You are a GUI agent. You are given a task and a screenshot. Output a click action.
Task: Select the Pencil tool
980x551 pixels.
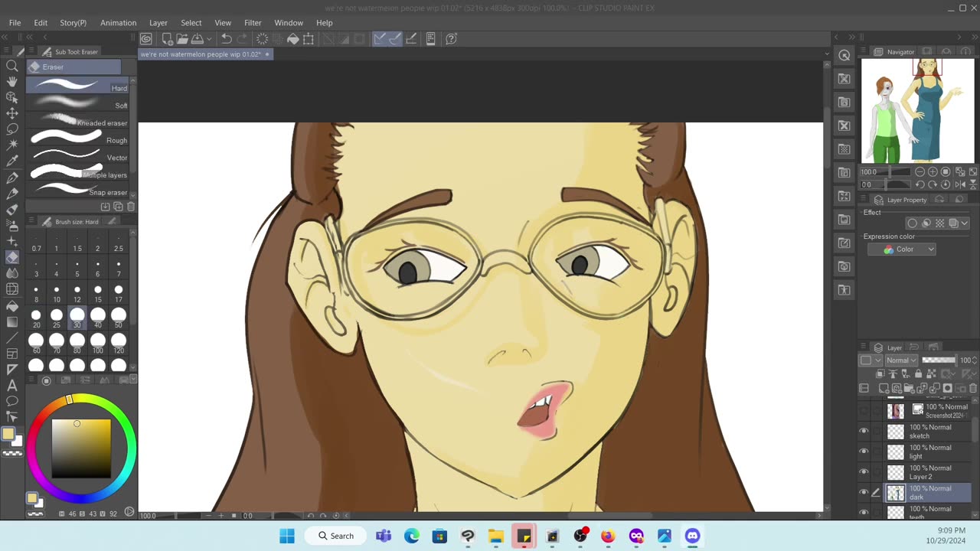12,194
